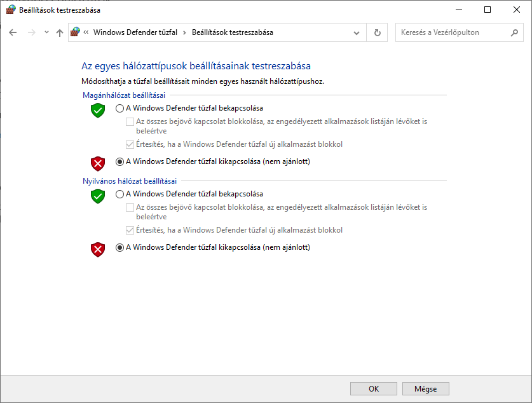
Task: Toggle Értesítés checkbox under Nyilvános hálózat
Action: click(x=130, y=230)
